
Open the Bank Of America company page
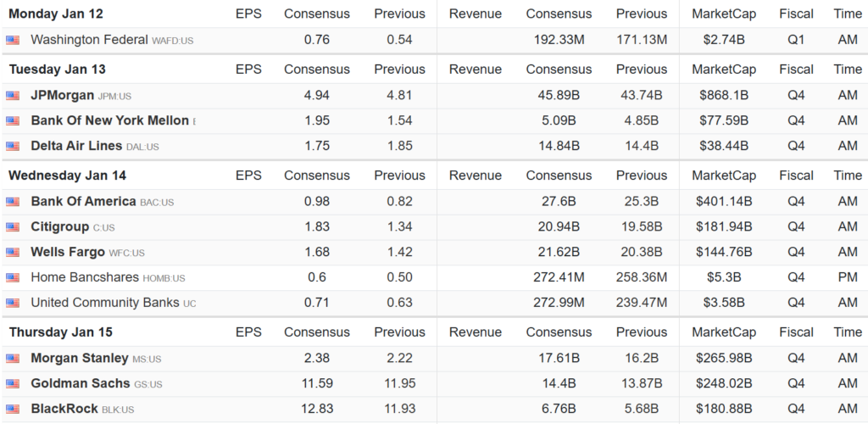click(x=83, y=201)
